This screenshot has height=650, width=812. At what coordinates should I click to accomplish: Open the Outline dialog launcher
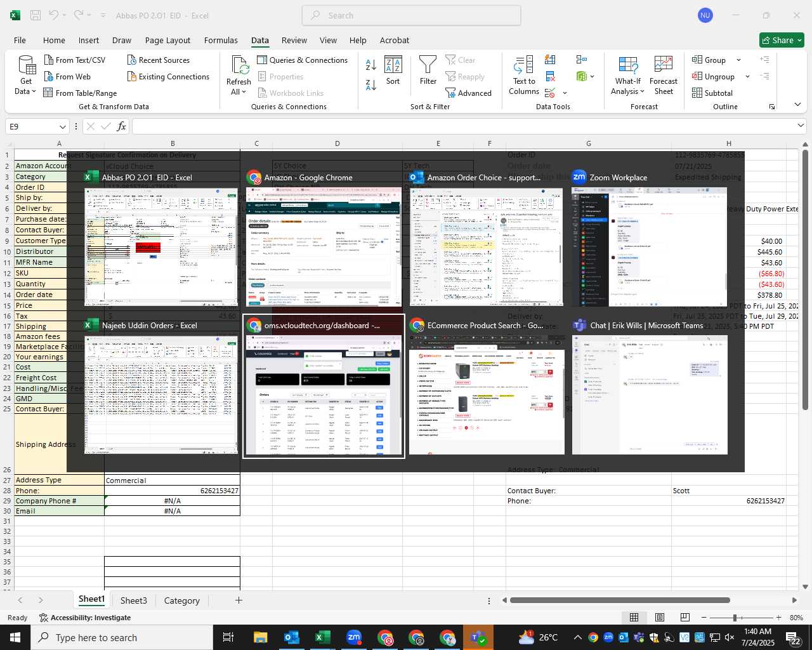772,107
